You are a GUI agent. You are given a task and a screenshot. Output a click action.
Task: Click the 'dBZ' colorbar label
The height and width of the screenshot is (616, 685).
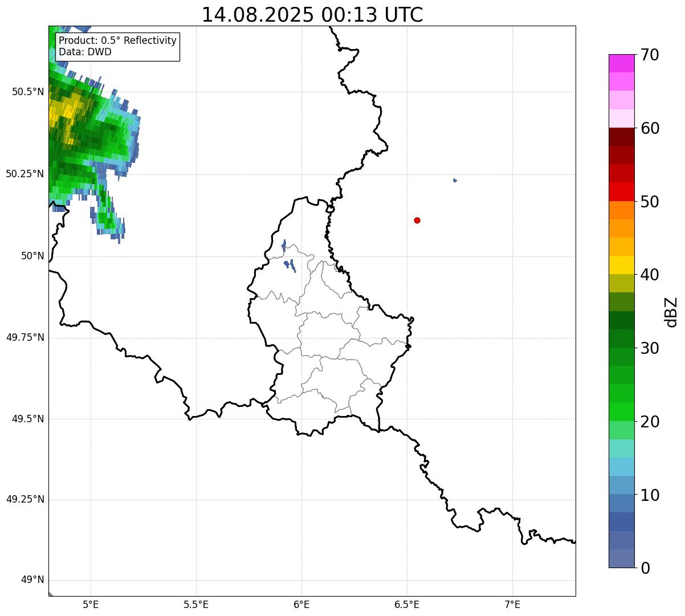click(671, 312)
